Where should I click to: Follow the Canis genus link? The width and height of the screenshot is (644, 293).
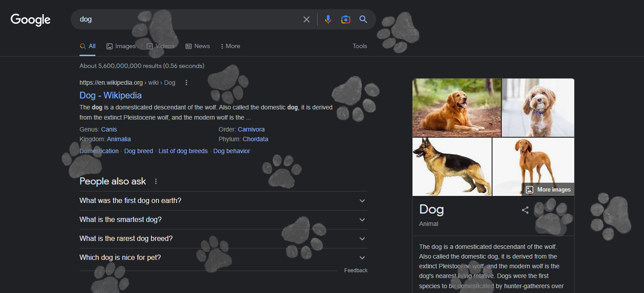[x=109, y=129]
